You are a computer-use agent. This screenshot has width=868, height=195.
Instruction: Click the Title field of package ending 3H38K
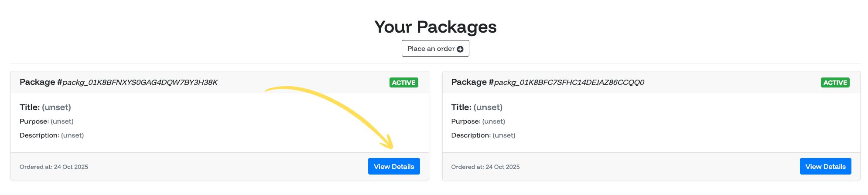(45, 107)
